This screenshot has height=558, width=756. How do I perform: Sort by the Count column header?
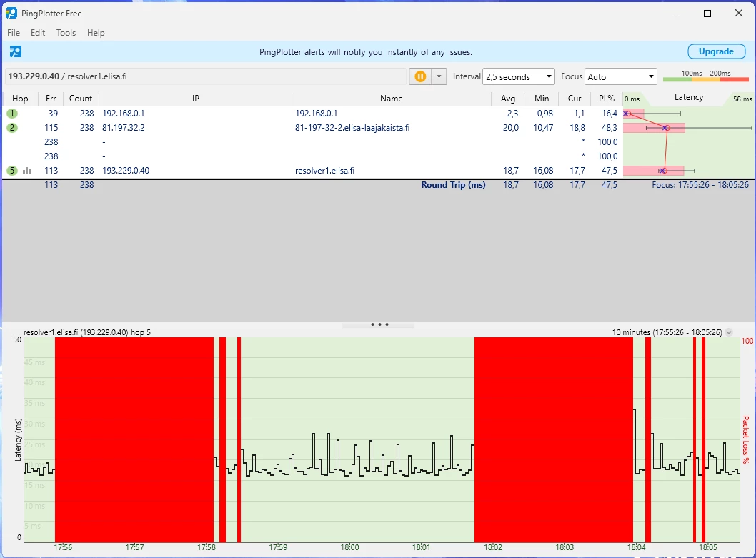(x=81, y=99)
